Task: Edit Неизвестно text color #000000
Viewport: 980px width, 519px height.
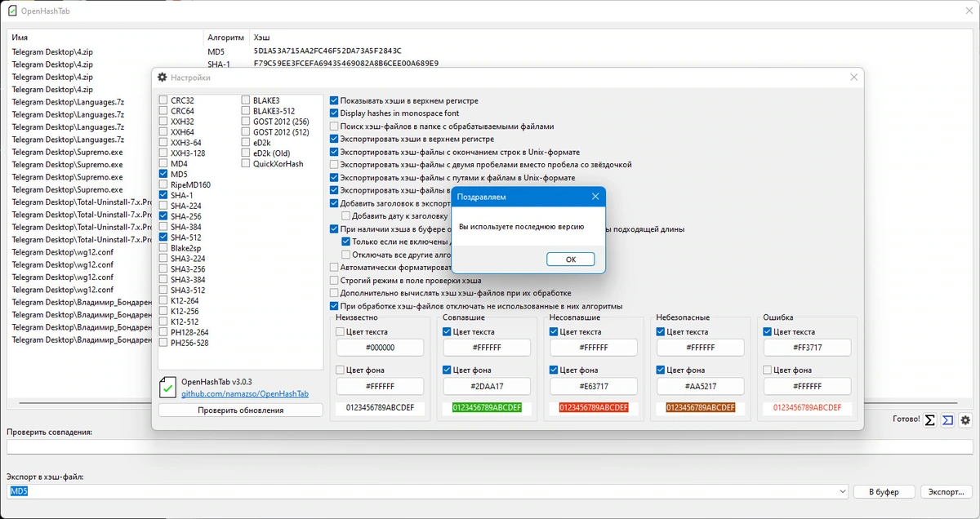Action: 380,348
